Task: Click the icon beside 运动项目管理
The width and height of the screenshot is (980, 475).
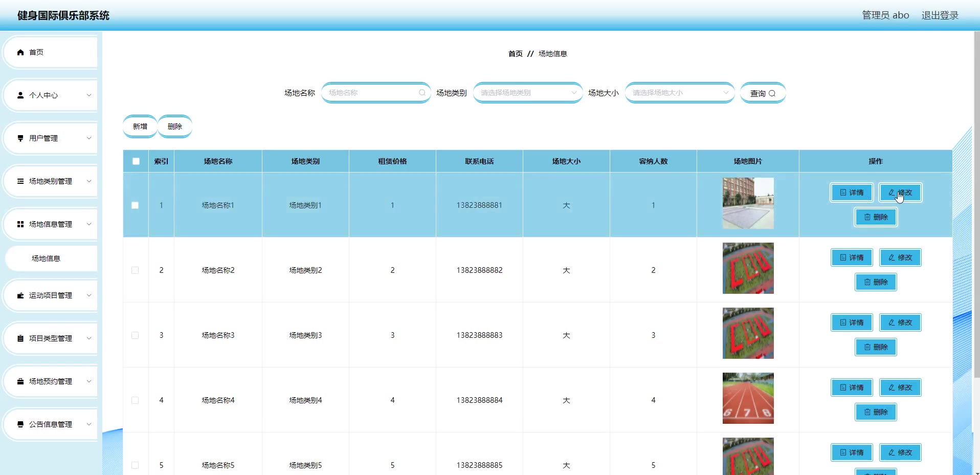Action: (20, 295)
